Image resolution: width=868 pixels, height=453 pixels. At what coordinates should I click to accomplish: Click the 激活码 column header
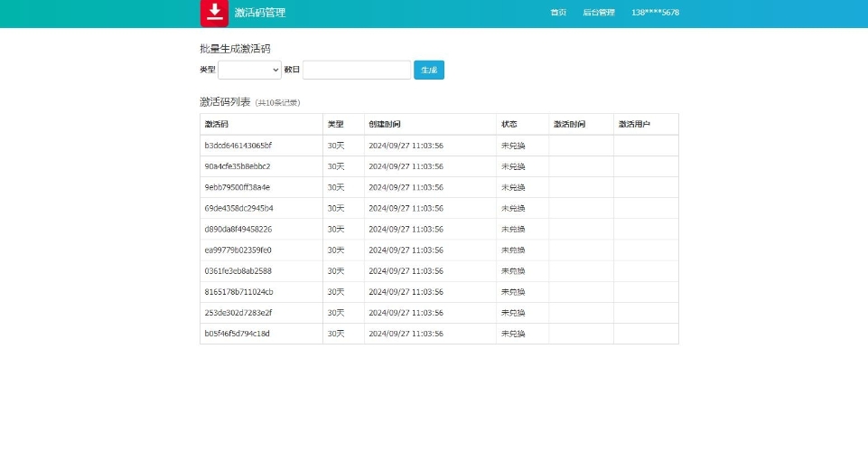point(217,124)
